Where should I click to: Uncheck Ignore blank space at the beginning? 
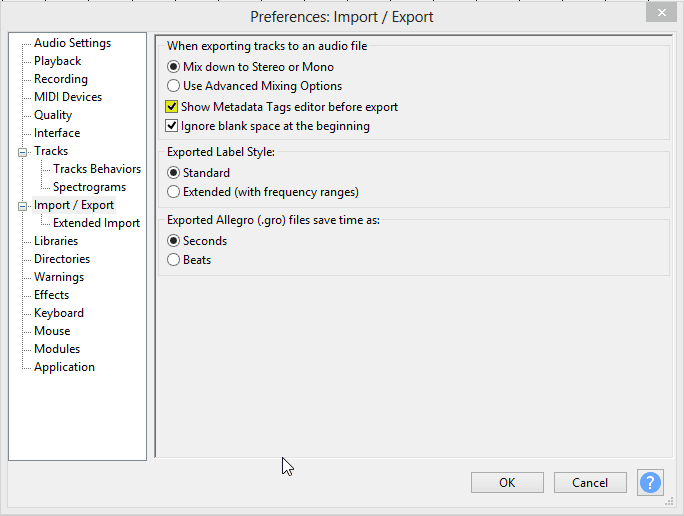(172, 127)
